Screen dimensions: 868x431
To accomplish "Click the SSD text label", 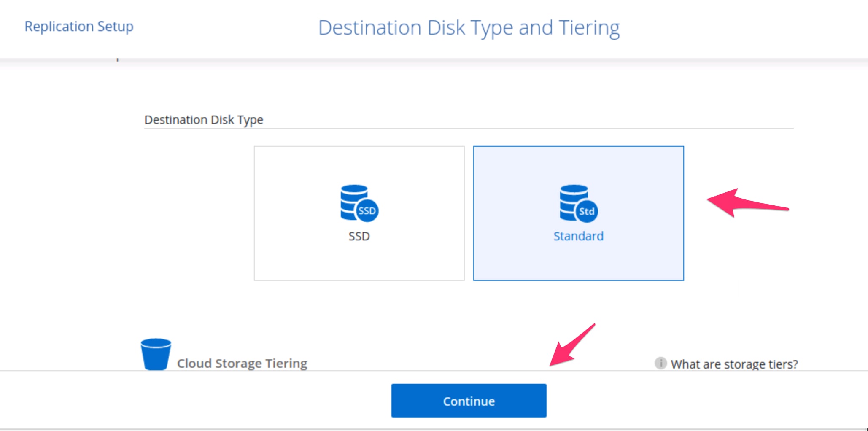I will [x=359, y=236].
